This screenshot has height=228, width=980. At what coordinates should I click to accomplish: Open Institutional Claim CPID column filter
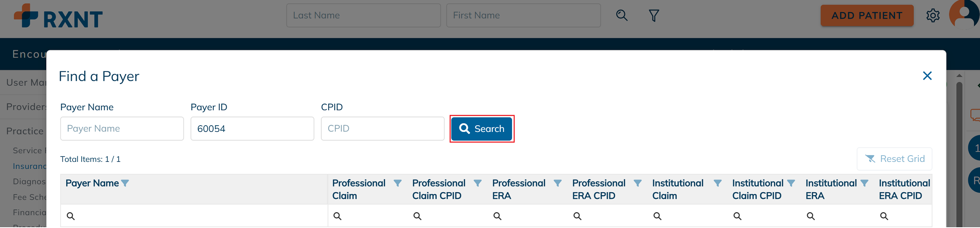click(x=791, y=183)
